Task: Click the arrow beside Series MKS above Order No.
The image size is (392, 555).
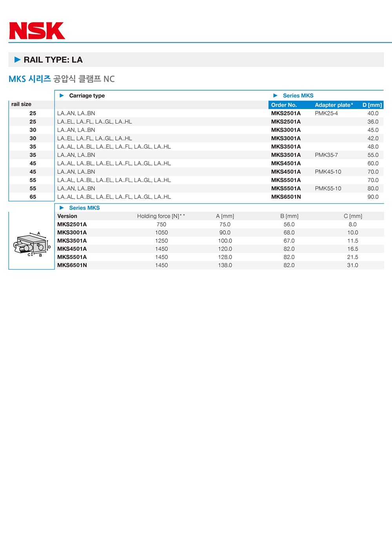Action: click(x=275, y=95)
